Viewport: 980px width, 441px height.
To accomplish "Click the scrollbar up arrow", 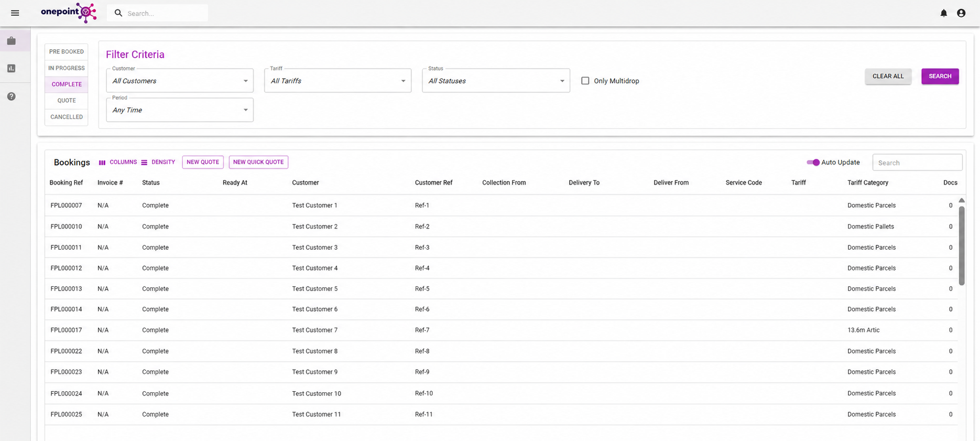I will [962, 200].
